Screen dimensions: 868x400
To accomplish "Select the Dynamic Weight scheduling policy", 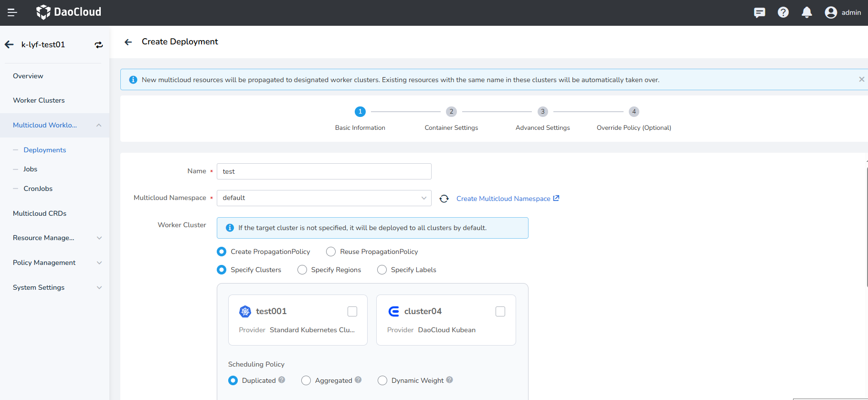I will (x=382, y=380).
